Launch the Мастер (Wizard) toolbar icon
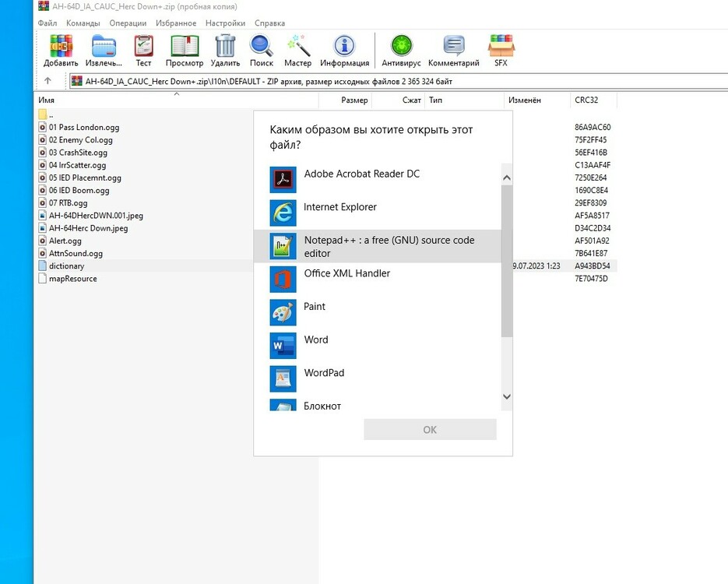The width and height of the screenshot is (728, 584). [298, 47]
